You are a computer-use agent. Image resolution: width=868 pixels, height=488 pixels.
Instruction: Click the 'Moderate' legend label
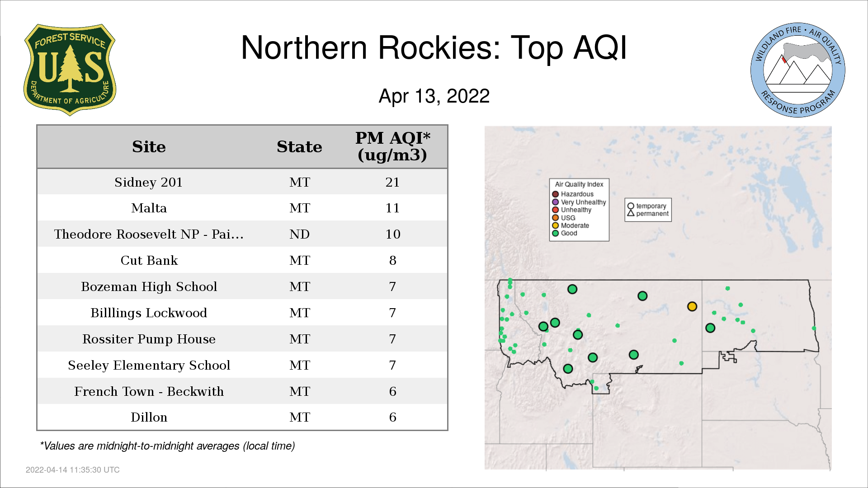(x=575, y=225)
